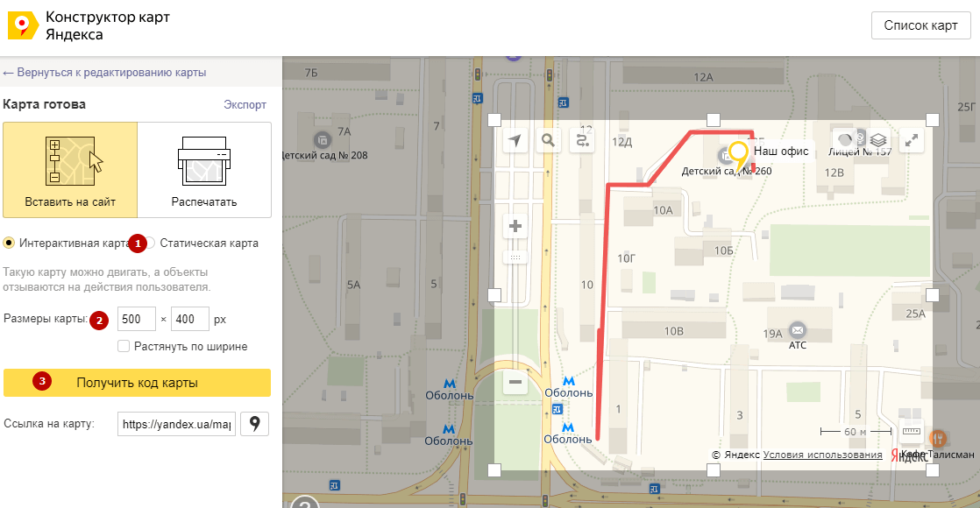Click the building label 10Б

click(x=724, y=251)
